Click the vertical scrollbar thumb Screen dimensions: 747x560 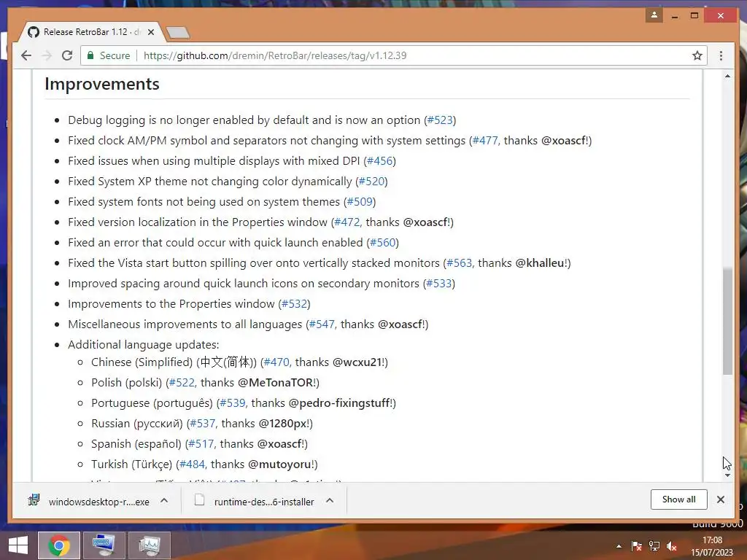[727, 322]
